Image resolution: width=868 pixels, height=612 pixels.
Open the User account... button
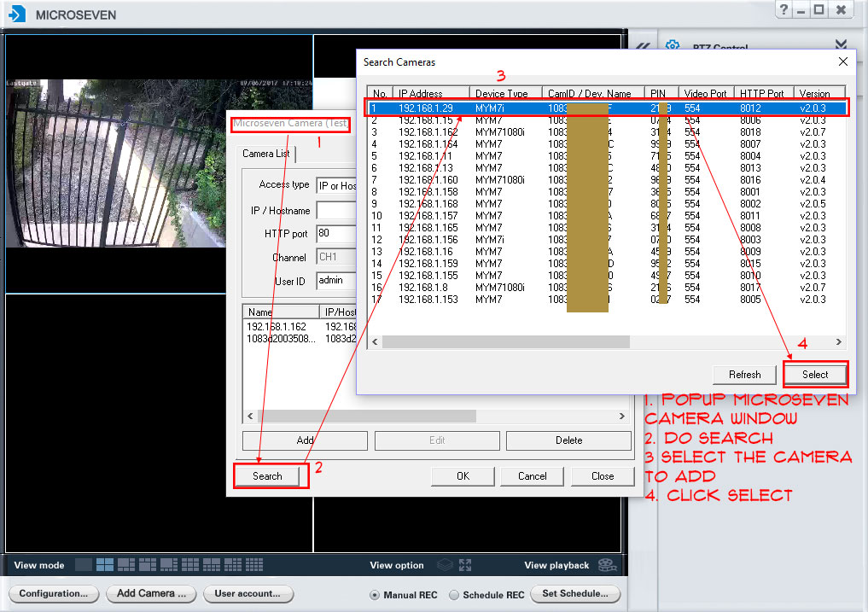pyautogui.click(x=248, y=594)
